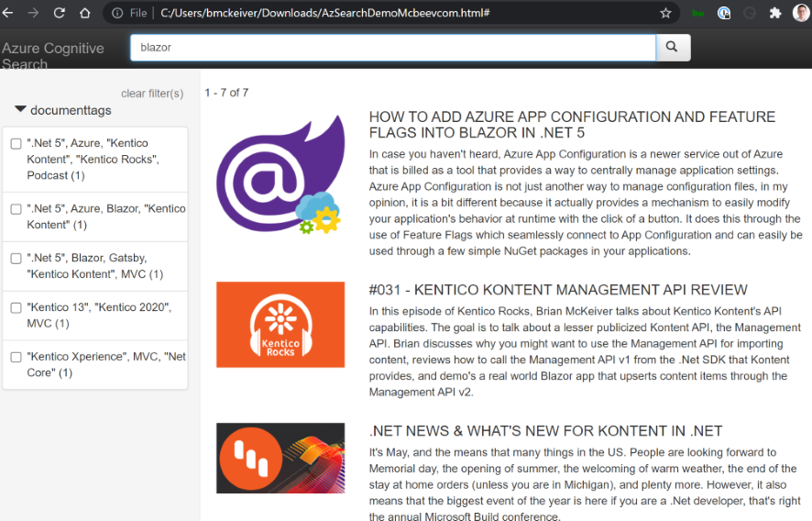Viewport: 812px width, 521px height.
Task: Open the #031 Kentico Kontent Management API Review result
Action: (x=558, y=290)
